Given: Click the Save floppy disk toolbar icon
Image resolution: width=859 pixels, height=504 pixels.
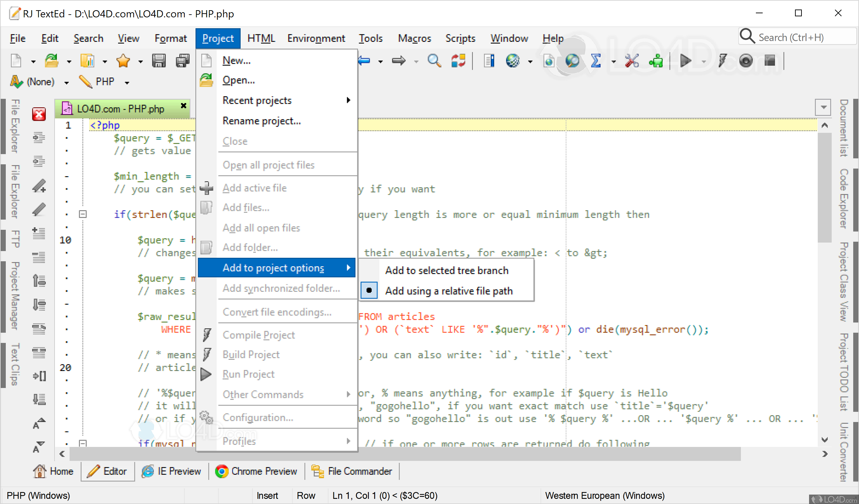Looking at the screenshot, I should [x=159, y=61].
